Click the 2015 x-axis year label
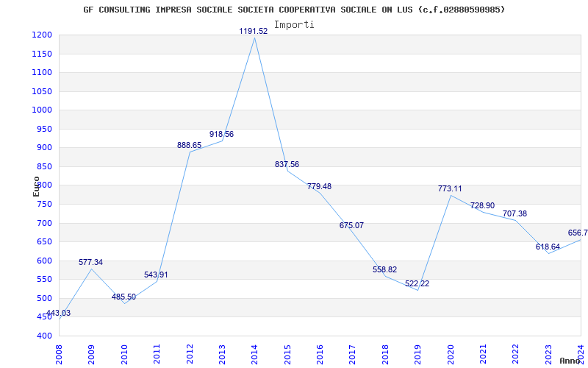 287,354
